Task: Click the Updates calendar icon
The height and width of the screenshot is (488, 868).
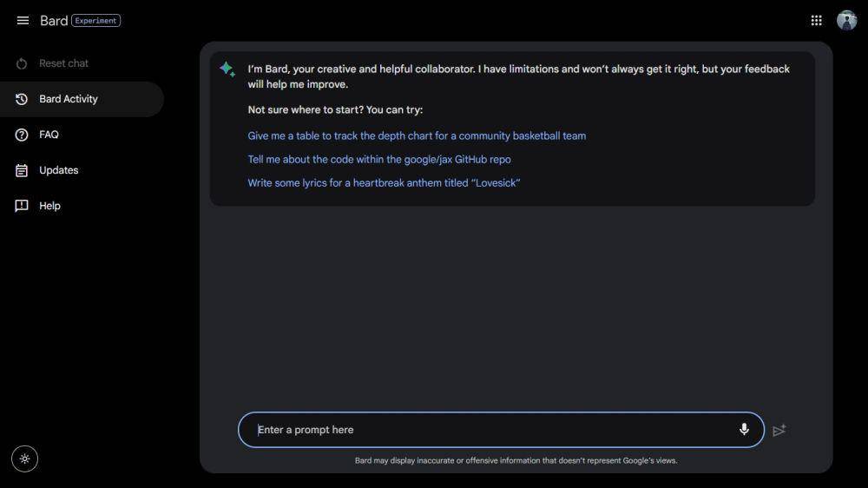Action: (x=22, y=170)
